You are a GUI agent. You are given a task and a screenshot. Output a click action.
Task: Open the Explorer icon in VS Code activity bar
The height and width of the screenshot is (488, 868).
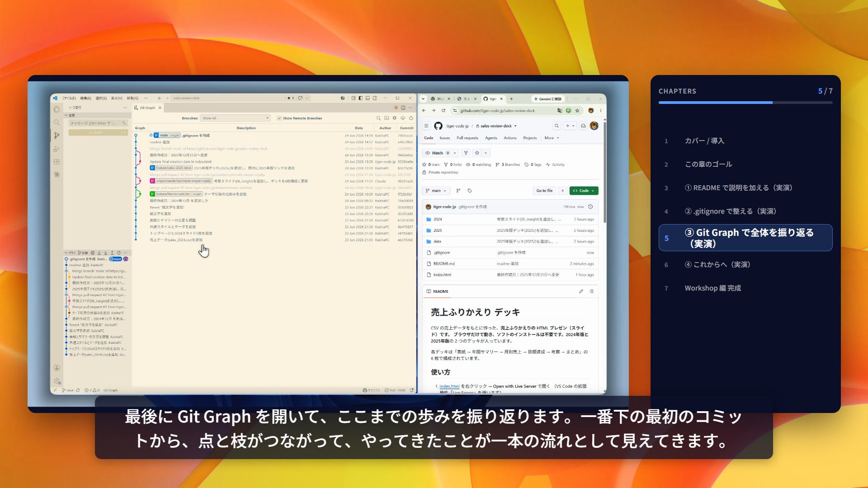tap(57, 109)
